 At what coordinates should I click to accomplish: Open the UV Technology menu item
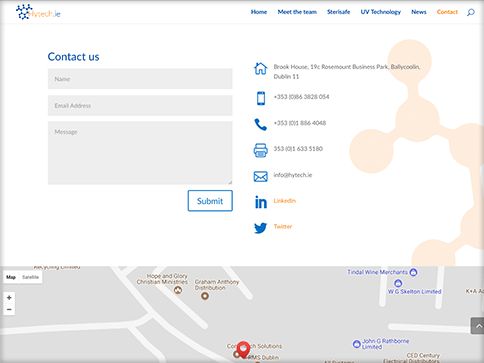[380, 12]
